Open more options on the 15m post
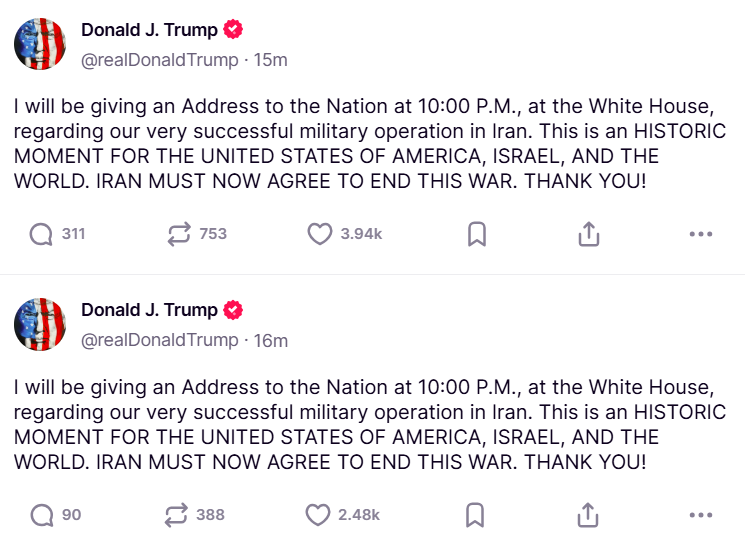 [x=701, y=234]
